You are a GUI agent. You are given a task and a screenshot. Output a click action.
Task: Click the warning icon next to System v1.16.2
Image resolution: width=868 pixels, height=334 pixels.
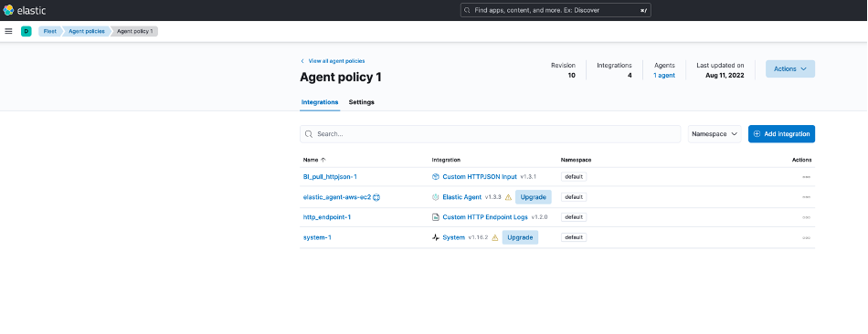[495, 238]
